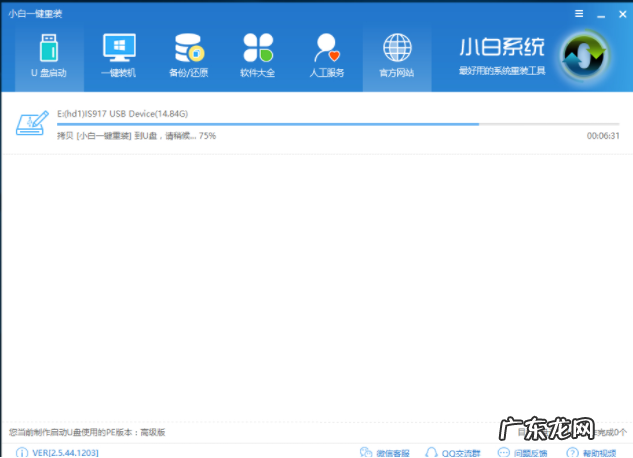The height and width of the screenshot is (458, 633).
Task: Click the version info icon
Action: click(22, 453)
